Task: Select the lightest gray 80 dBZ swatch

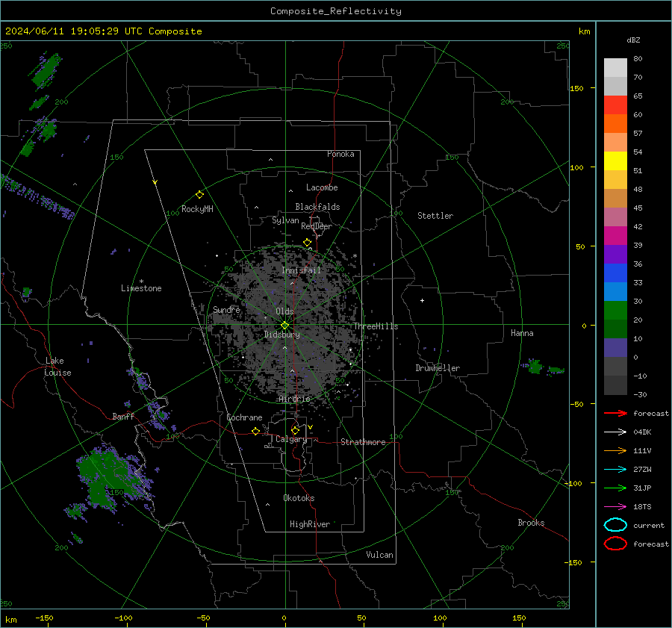Action: tap(615, 67)
